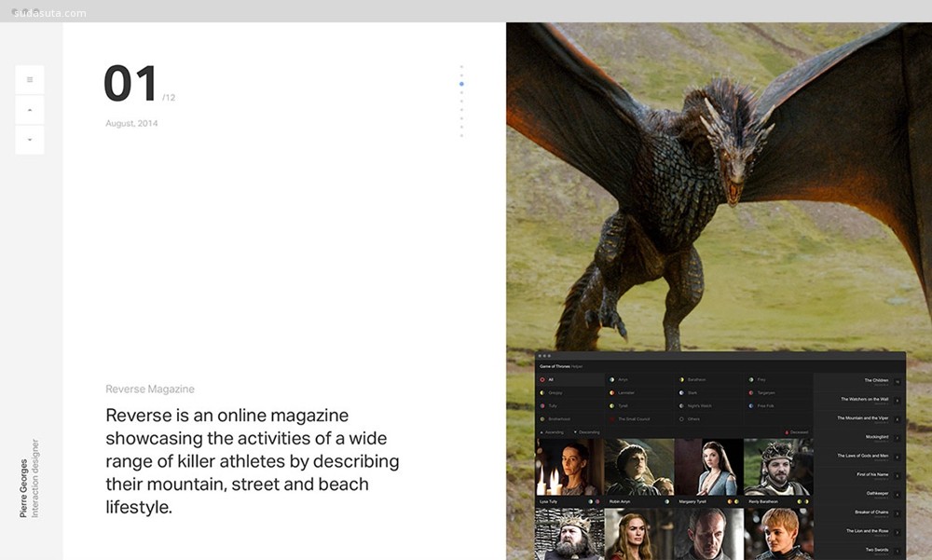This screenshot has height=560, width=932.
Task: Click the Others group circle icon
Action: [681, 418]
